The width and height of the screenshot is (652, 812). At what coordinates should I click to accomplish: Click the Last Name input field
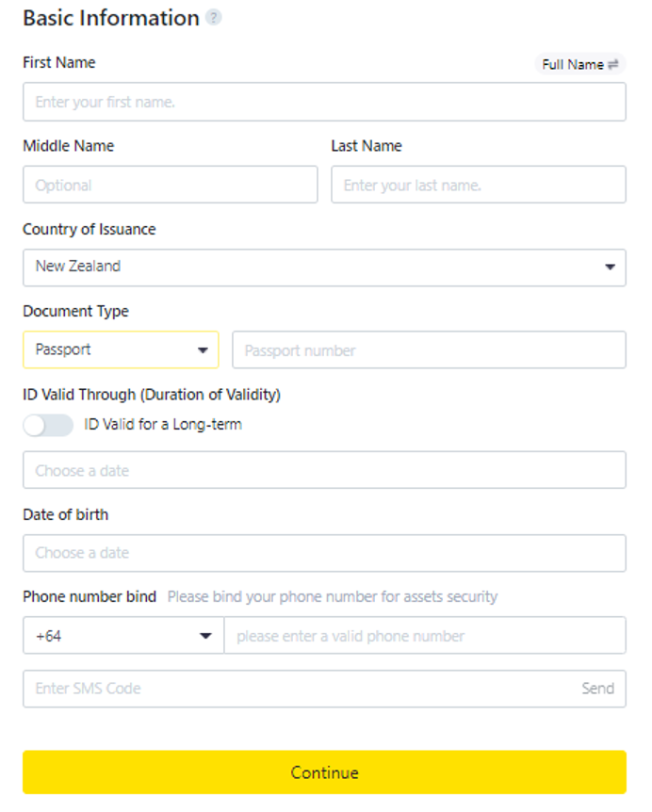[479, 185]
